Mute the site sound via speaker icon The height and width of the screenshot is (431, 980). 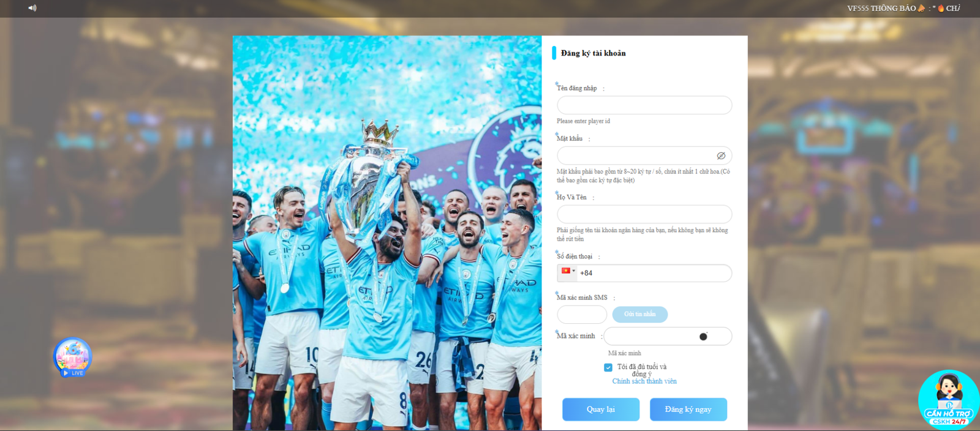32,8
